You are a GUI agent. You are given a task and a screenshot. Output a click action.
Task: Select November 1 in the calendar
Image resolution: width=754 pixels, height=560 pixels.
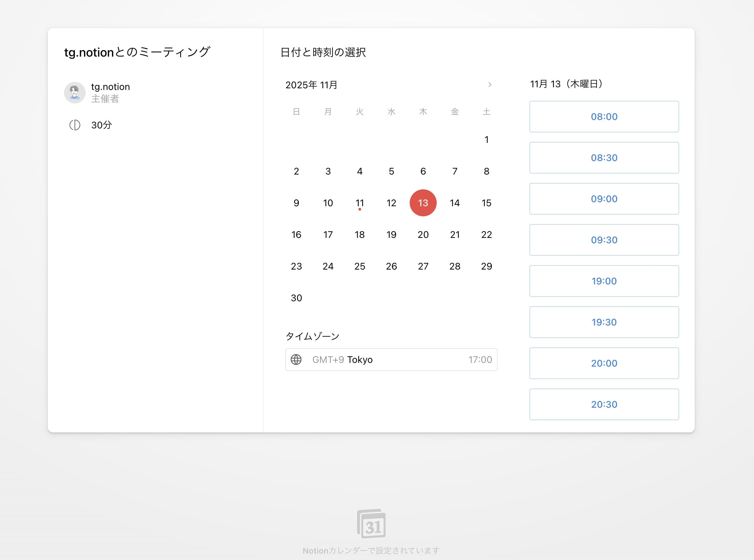coord(486,139)
